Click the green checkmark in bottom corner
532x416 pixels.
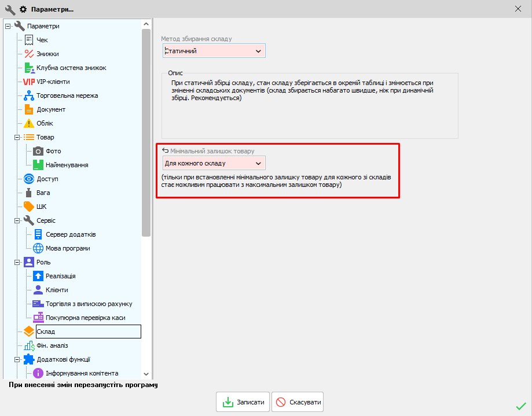(520, 406)
